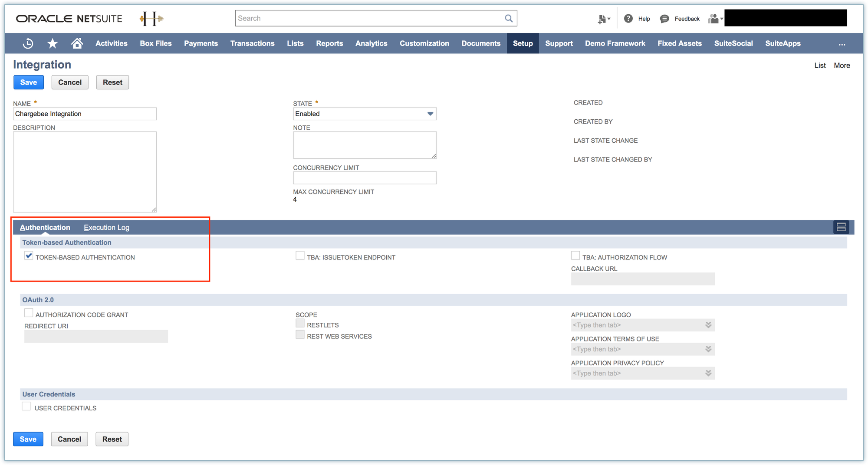Screen dimensions: 868x465
Task: Open the Fixed Assets menu
Action: click(x=680, y=43)
